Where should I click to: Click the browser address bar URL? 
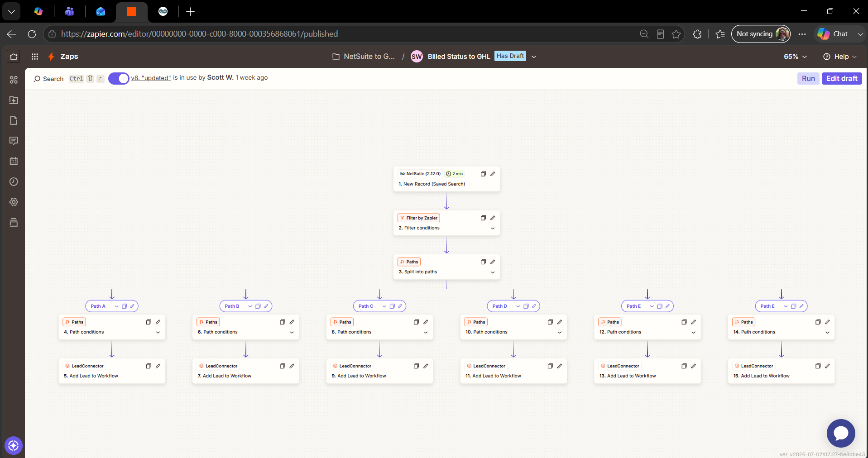199,34
